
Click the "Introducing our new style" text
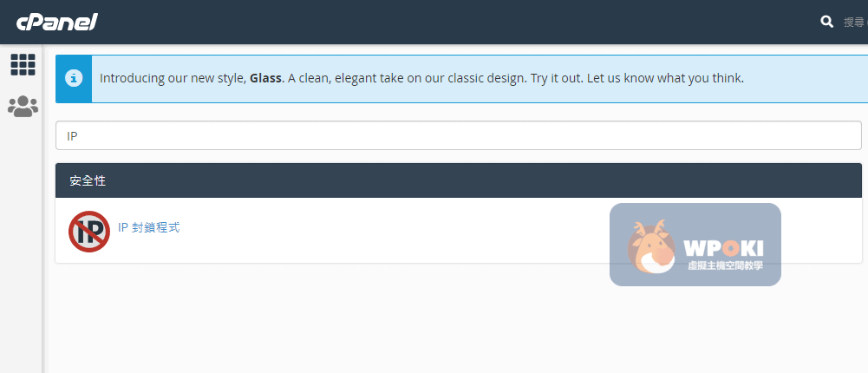(173, 78)
